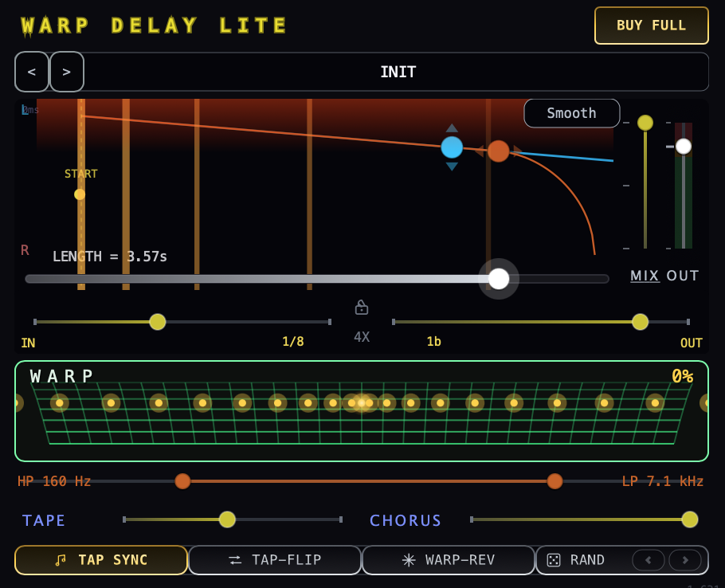Click the blue curve control point
This screenshot has height=588, width=725.
point(452,147)
